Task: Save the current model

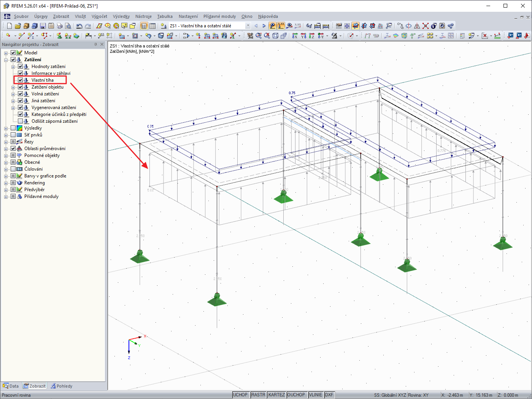Action: pyautogui.click(x=43, y=26)
